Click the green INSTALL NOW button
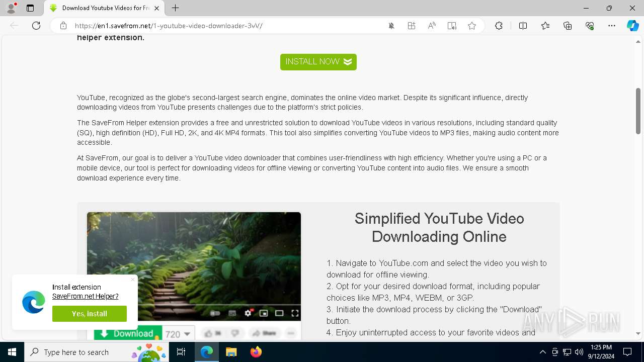The width and height of the screenshot is (644, 362). point(318,62)
